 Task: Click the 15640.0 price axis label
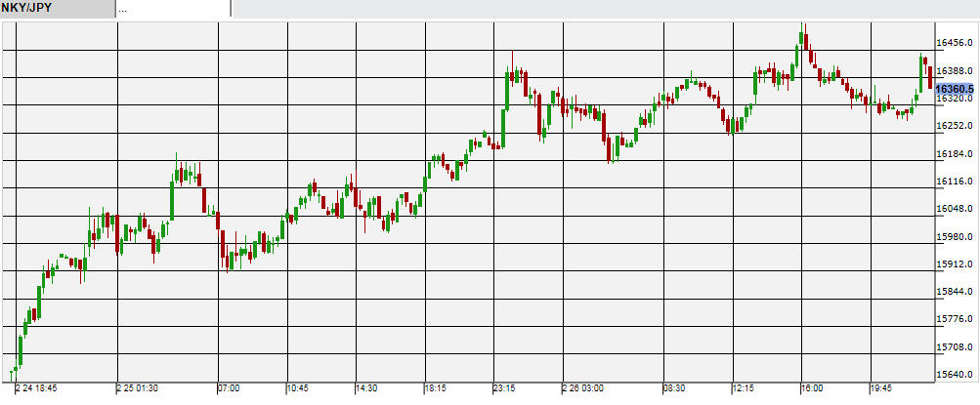[955, 375]
